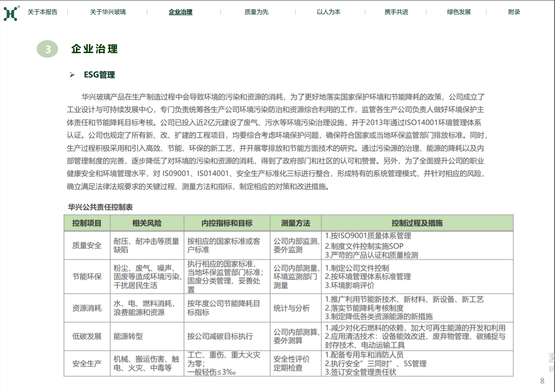Open the 关于华兴玻璃 navigation tab
Viewport: 555px width, 392px height.
(x=108, y=12)
